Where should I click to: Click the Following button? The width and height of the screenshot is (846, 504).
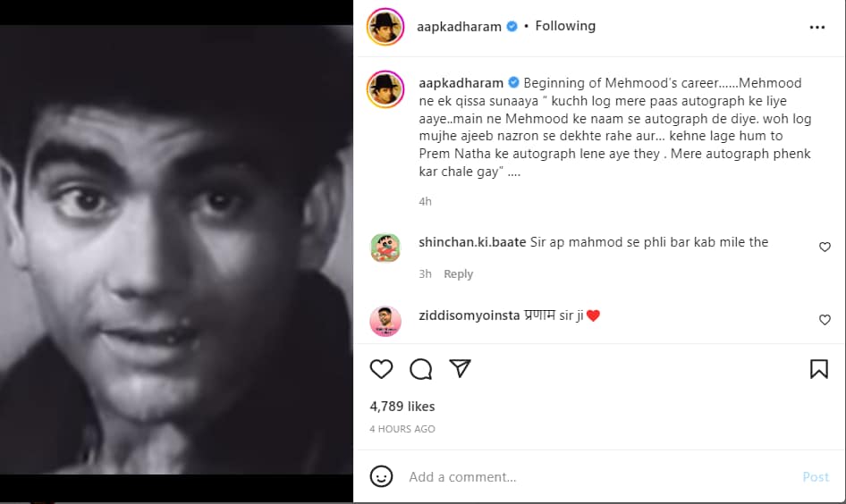pyautogui.click(x=565, y=26)
